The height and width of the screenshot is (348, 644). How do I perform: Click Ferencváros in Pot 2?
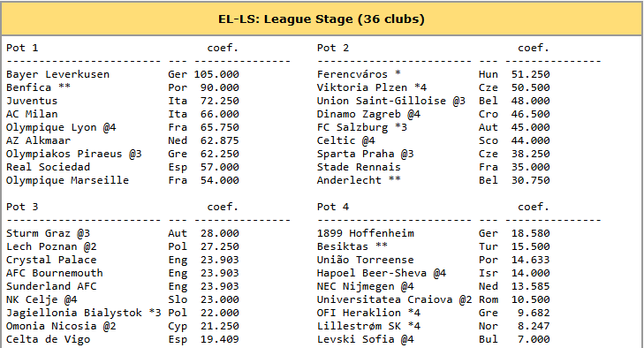(352, 74)
